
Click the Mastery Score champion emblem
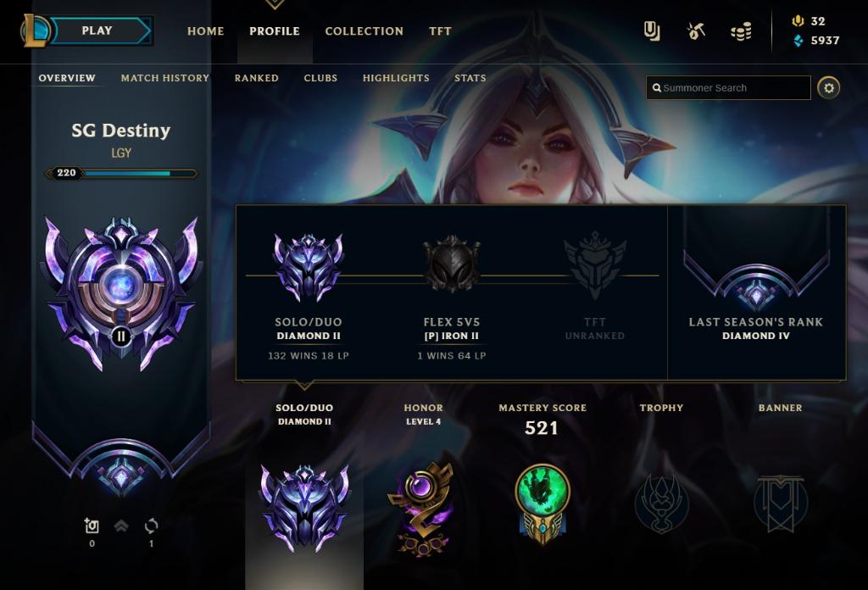pyautogui.click(x=542, y=504)
